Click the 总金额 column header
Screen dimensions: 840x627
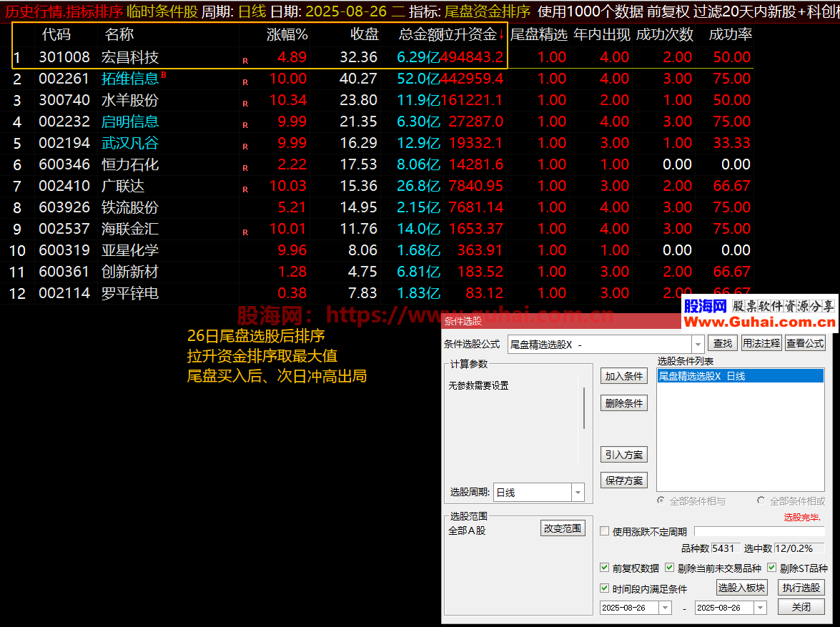point(420,35)
